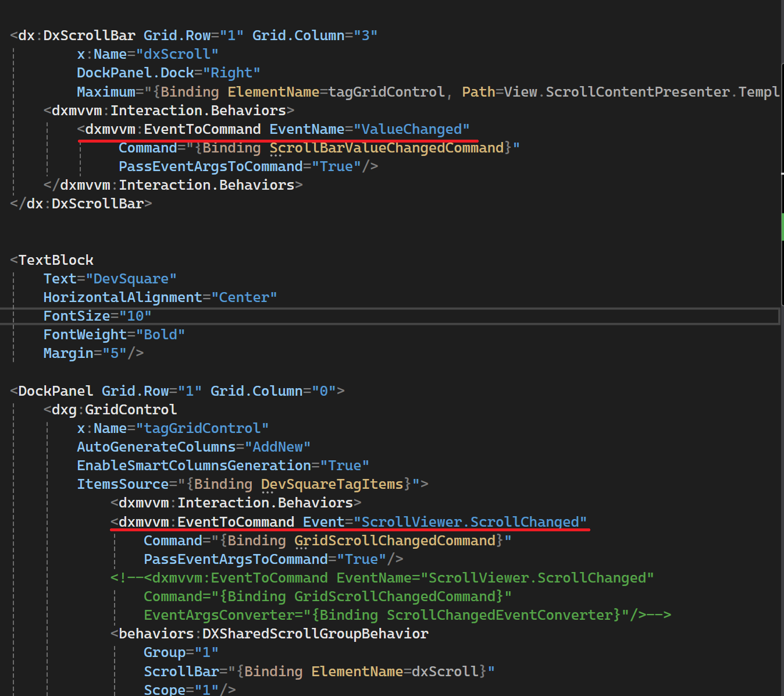784x696 pixels.
Task: Click Grid.Column="0" on the DockPanel line
Action: click(x=273, y=391)
